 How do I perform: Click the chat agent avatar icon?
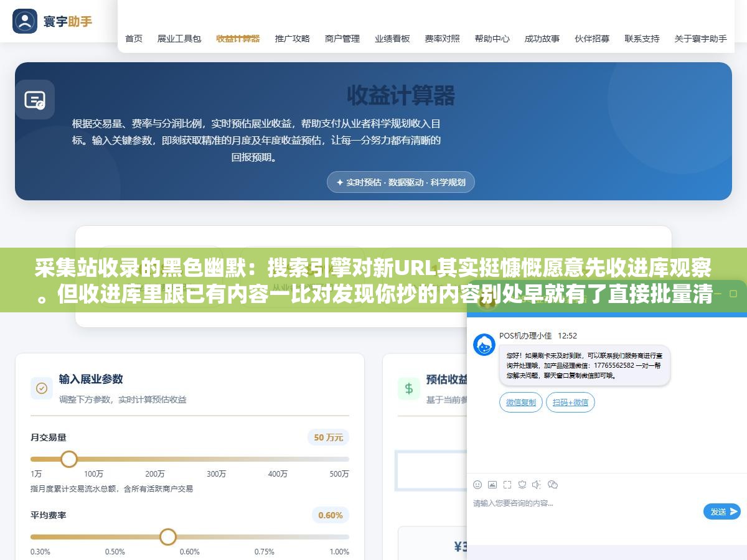(x=484, y=344)
